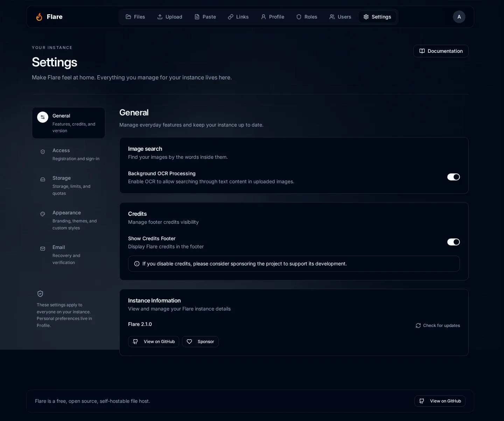Click the book icon on Documentation button
The height and width of the screenshot is (421, 504).
[422, 51]
